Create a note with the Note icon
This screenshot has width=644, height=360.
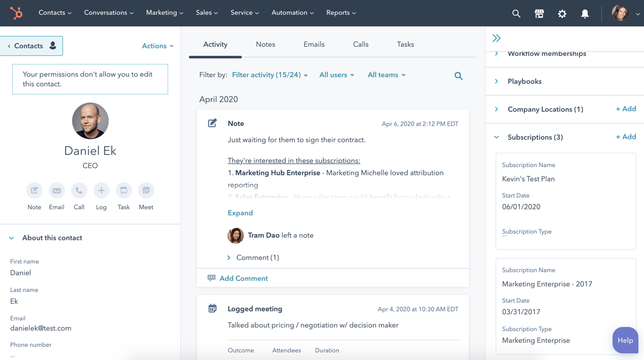pyautogui.click(x=34, y=190)
